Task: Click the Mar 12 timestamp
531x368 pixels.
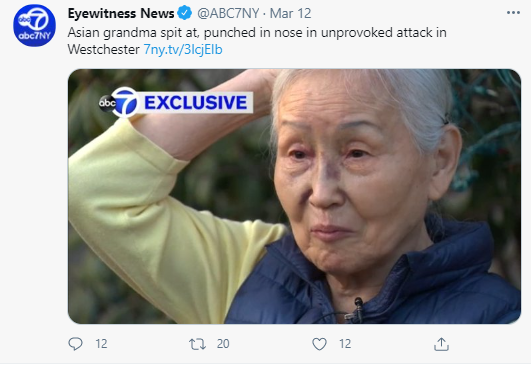Action: click(x=291, y=14)
